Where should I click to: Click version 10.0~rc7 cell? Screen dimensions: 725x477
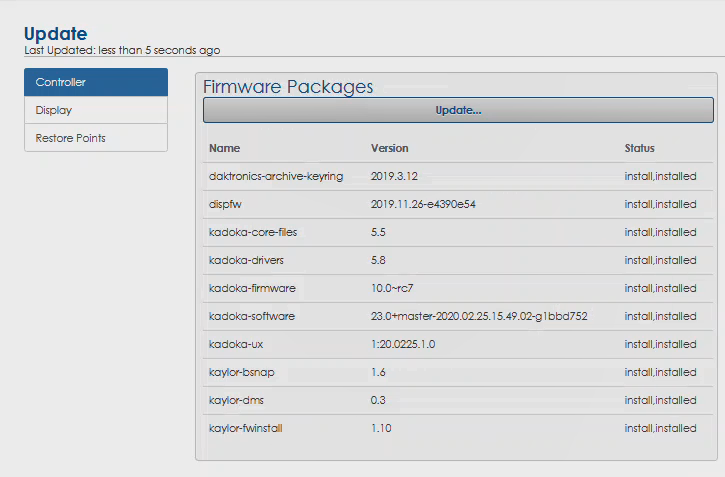coord(392,288)
